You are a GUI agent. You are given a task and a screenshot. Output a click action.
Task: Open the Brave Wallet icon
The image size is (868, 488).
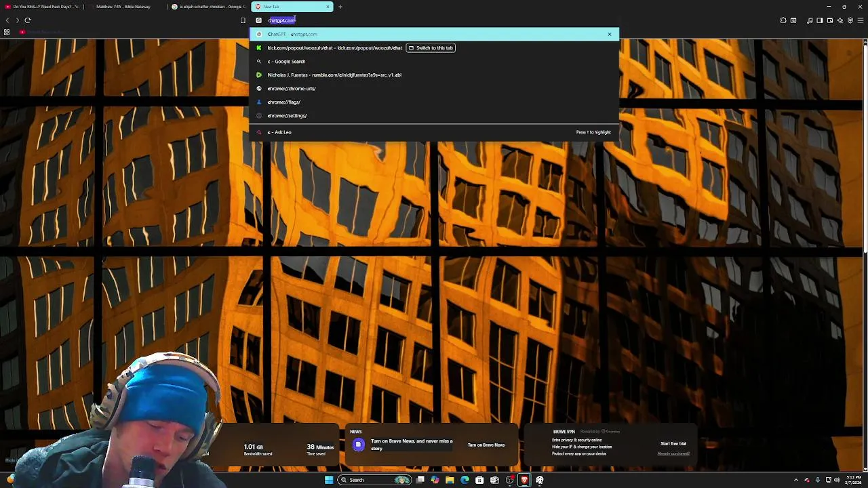[830, 20]
